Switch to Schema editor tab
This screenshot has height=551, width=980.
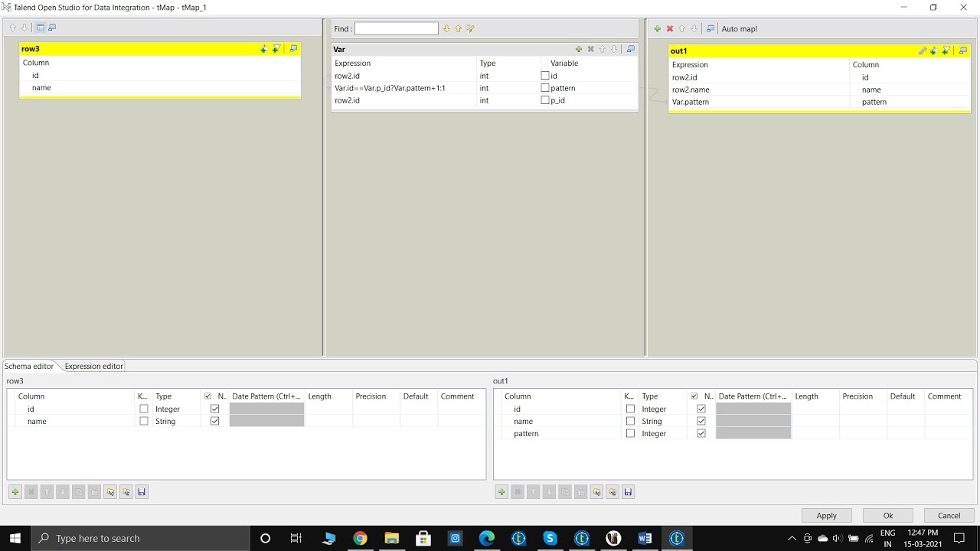click(29, 366)
